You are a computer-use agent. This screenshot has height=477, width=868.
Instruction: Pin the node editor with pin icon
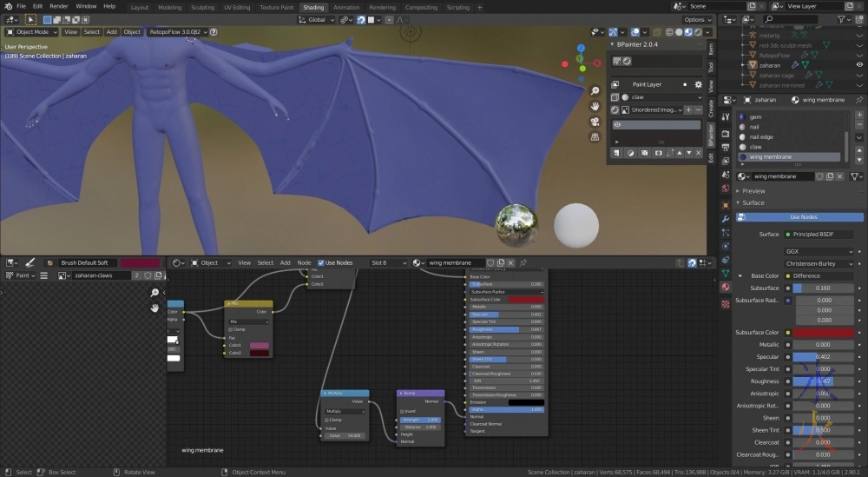tap(523, 262)
